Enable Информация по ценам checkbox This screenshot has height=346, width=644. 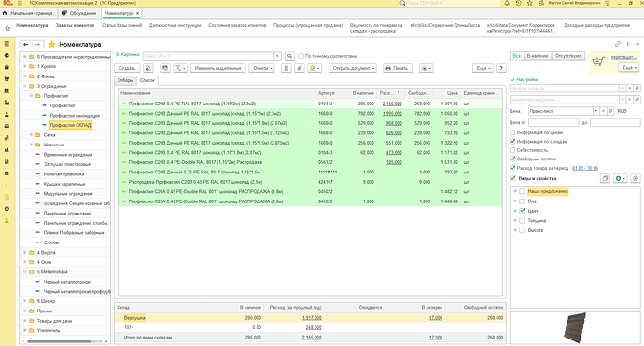point(512,132)
